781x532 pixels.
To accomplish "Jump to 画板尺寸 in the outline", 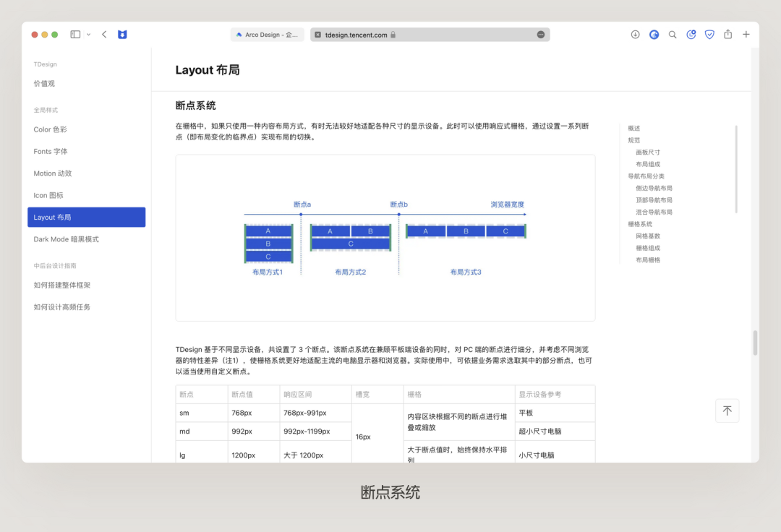I will [x=647, y=152].
